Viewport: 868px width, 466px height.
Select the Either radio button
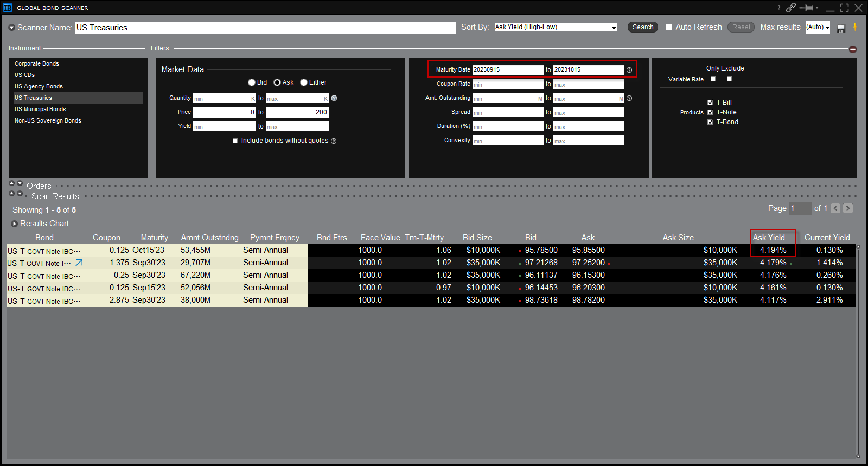[304, 82]
